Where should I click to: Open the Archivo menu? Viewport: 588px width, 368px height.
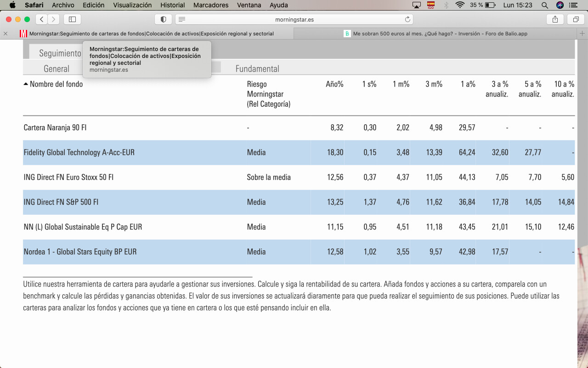(63, 5)
